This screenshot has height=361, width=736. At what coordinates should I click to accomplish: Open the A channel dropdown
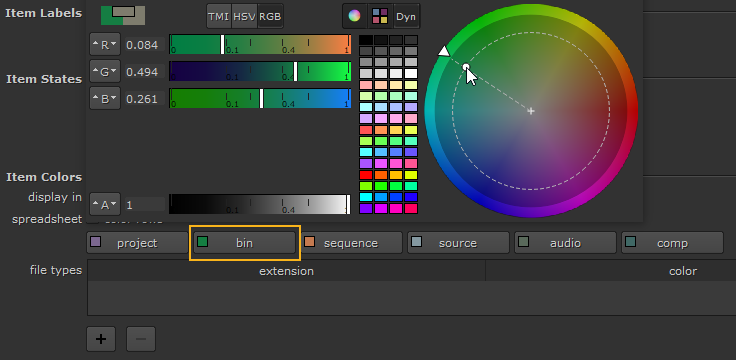(x=105, y=205)
